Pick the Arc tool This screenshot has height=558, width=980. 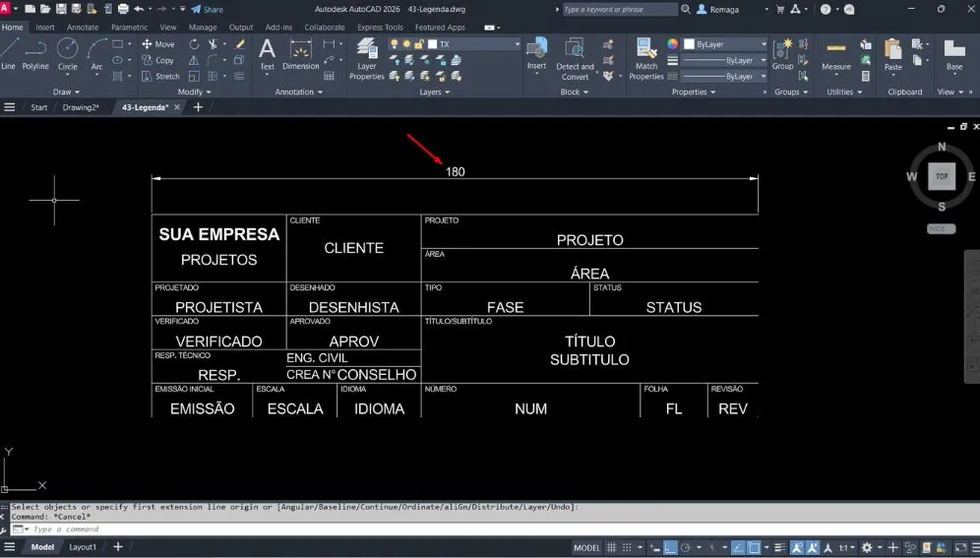click(x=96, y=52)
